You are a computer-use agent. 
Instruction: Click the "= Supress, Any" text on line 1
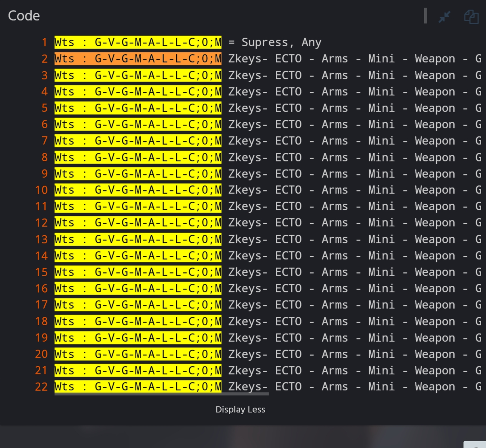tap(275, 42)
